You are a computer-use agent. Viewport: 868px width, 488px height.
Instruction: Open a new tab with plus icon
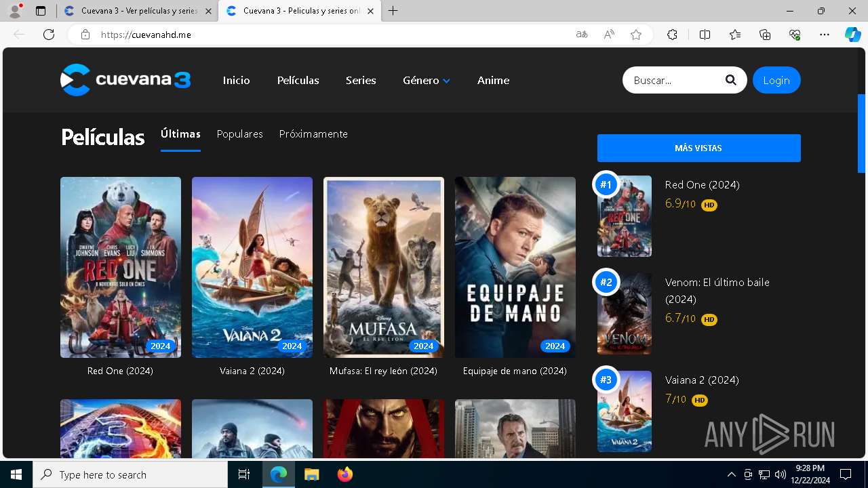coord(393,11)
